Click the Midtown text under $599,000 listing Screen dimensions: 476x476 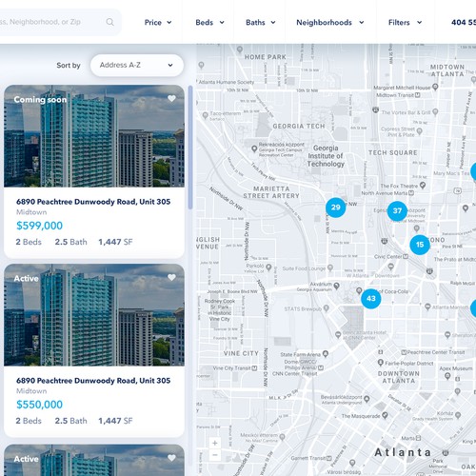click(31, 212)
